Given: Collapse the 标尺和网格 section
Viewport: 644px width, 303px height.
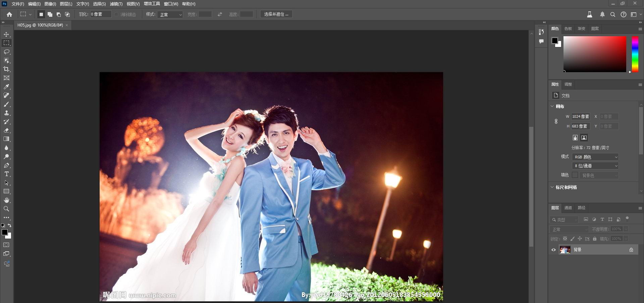Looking at the screenshot, I should (x=552, y=187).
